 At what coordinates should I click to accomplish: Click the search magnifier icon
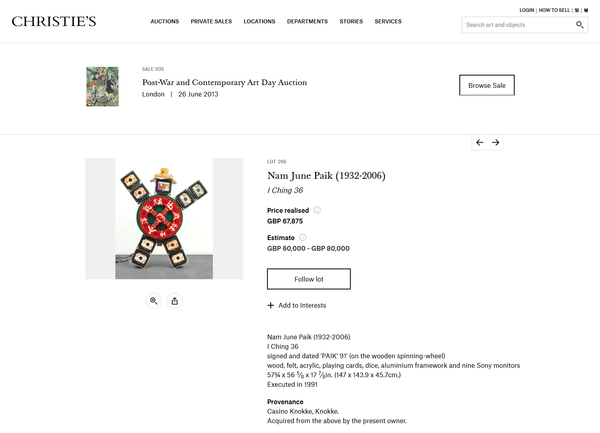coord(580,25)
